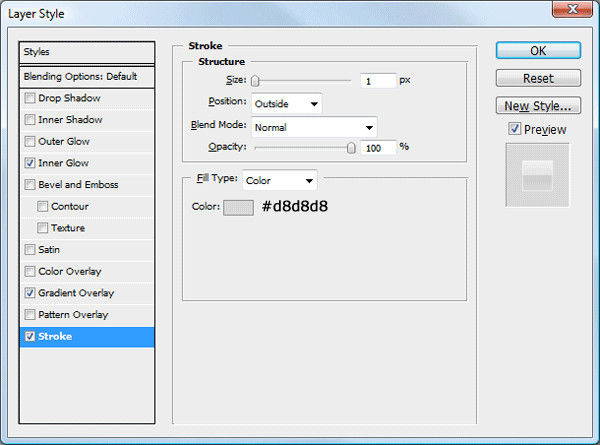The image size is (600, 445).
Task: Open Blending Options: Default
Action: tap(87, 77)
